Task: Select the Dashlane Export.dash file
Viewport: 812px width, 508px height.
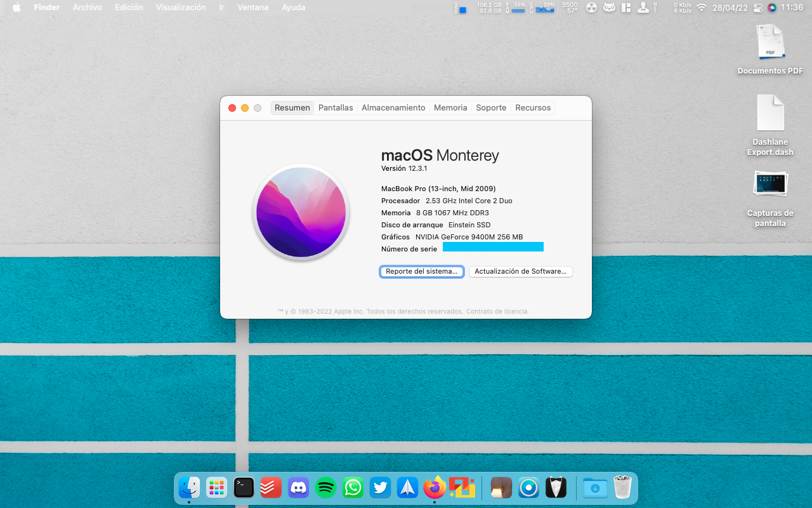Action: click(770, 126)
